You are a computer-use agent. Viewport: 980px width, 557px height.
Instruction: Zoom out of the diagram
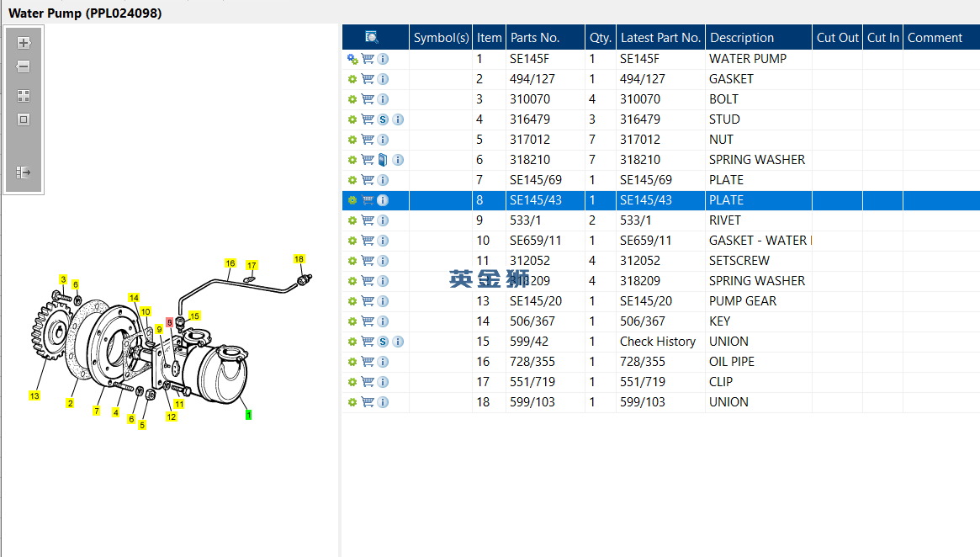point(23,66)
